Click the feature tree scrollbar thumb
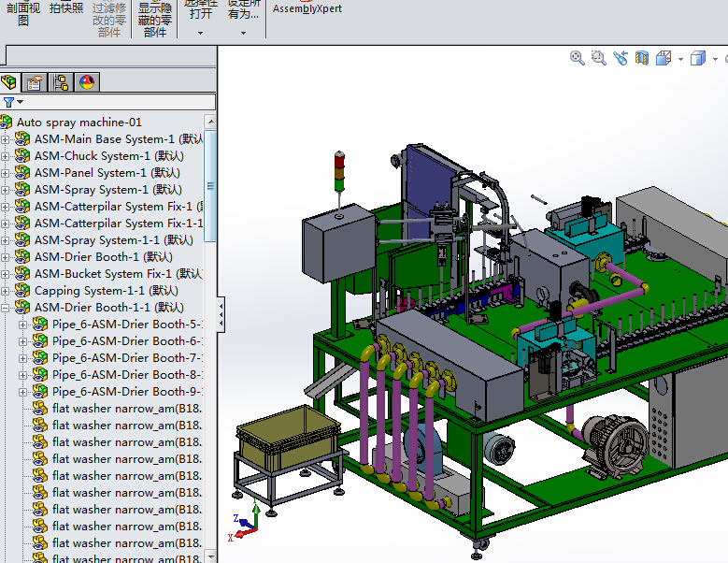Image resolution: width=728 pixels, height=563 pixels. pos(210,186)
